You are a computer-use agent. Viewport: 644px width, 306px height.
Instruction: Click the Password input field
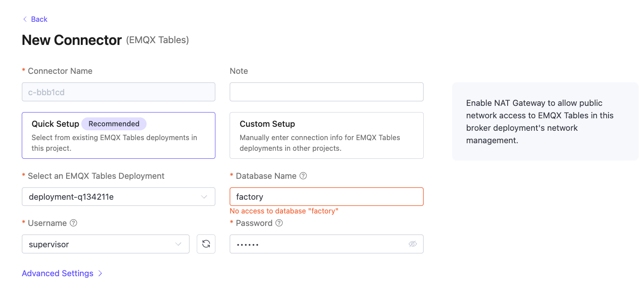point(326,244)
